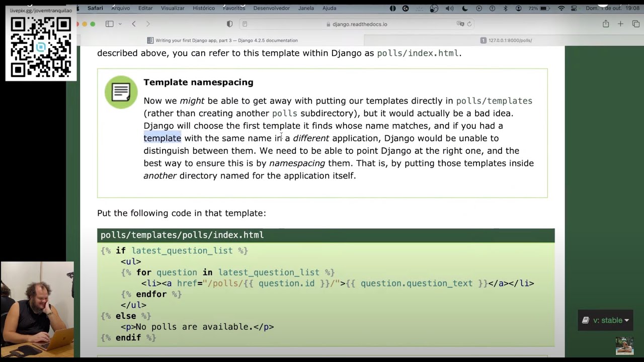Click the polls/templates inline code text
This screenshot has height=362, width=644.
pos(494,101)
